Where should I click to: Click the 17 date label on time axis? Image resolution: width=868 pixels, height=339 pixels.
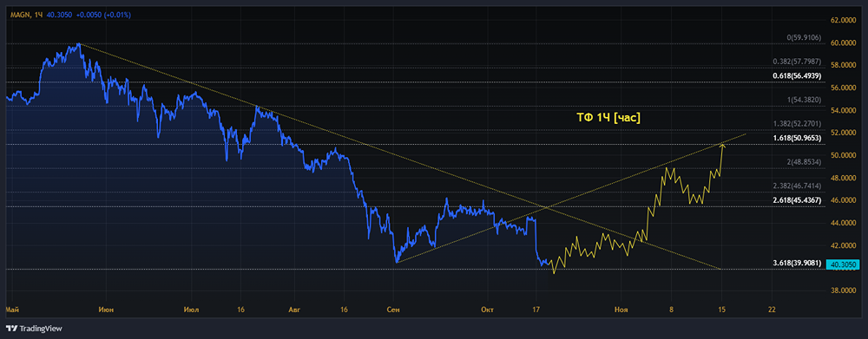536,310
